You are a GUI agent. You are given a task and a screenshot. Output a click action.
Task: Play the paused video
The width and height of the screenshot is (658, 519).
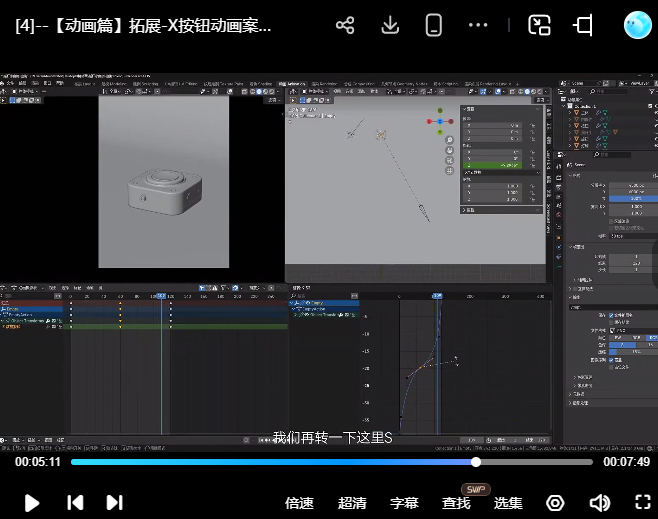point(32,503)
